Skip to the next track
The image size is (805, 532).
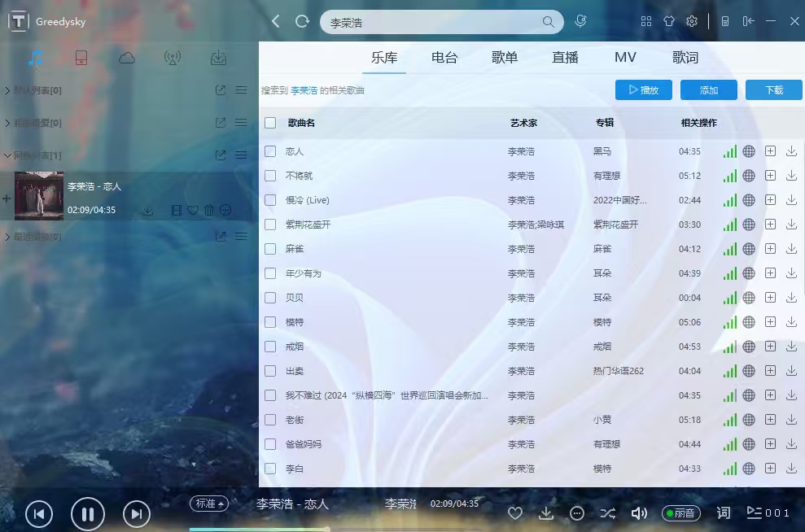click(x=137, y=513)
